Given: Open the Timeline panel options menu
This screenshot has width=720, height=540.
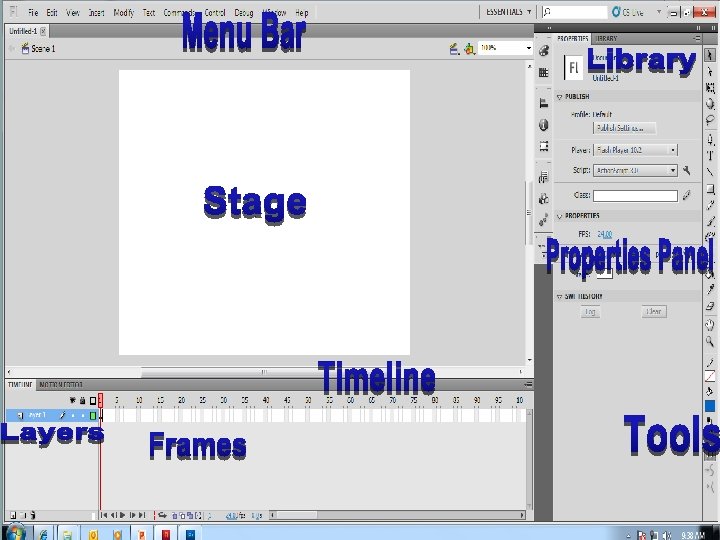Looking at the screenshot, I should 529,384.
